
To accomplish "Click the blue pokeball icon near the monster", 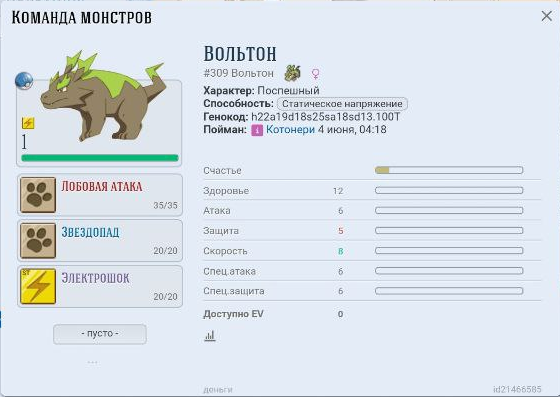I will pyautogui.click(x=24, y=81).
